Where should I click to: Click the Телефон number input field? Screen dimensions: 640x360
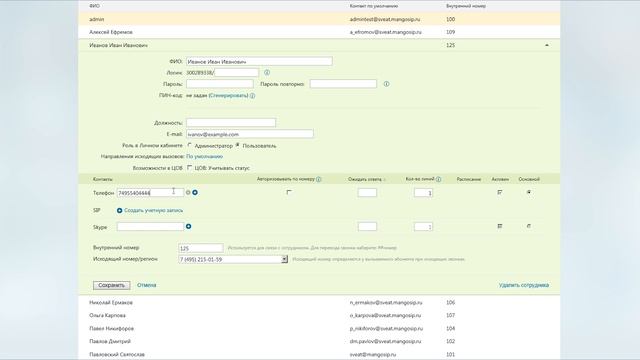pyautogui.click(x=151, y=193)
